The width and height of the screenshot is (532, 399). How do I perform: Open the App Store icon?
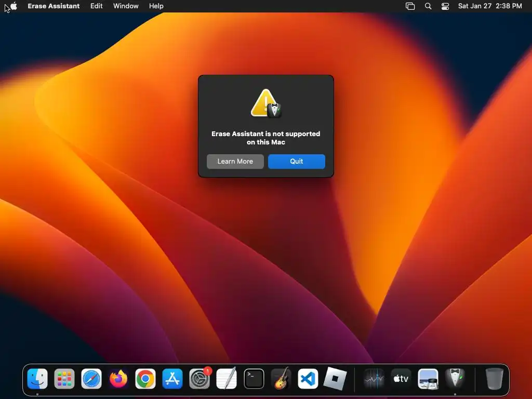click(x=172, y=379)
